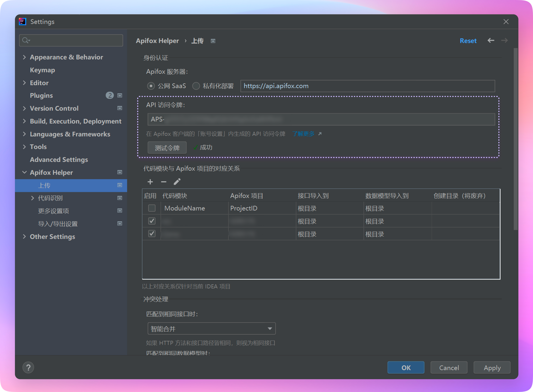Open the 智能合并 conflict dropdown
The width and height of the screenshot is (533, 392).
[212, 329]
